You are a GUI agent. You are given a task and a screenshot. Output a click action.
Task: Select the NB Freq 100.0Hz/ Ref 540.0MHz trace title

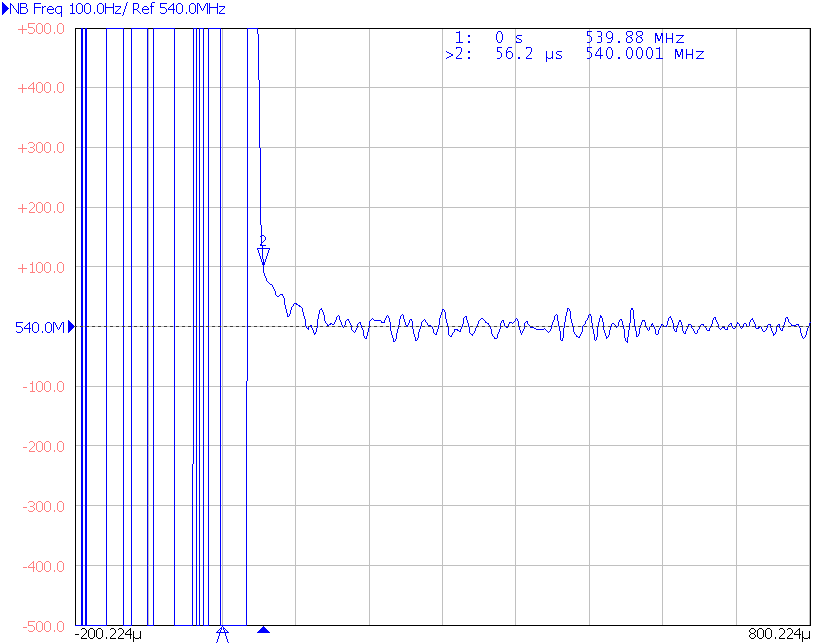[x=118, y=9]
